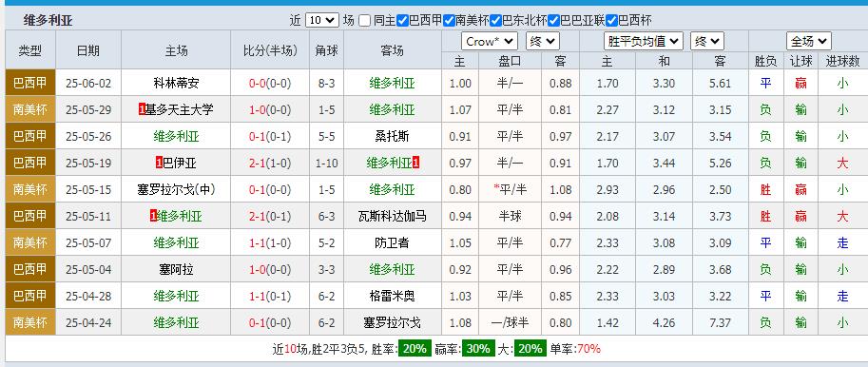
Task: Uncheck the 南美杯 league filter
Action: [449, 21]
